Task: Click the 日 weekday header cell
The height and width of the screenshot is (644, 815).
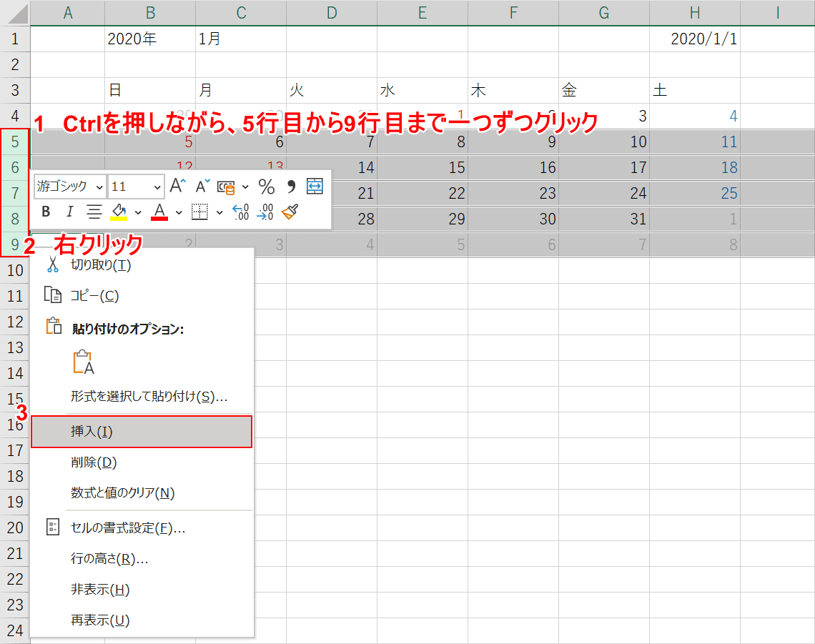Action: (150, 91)
